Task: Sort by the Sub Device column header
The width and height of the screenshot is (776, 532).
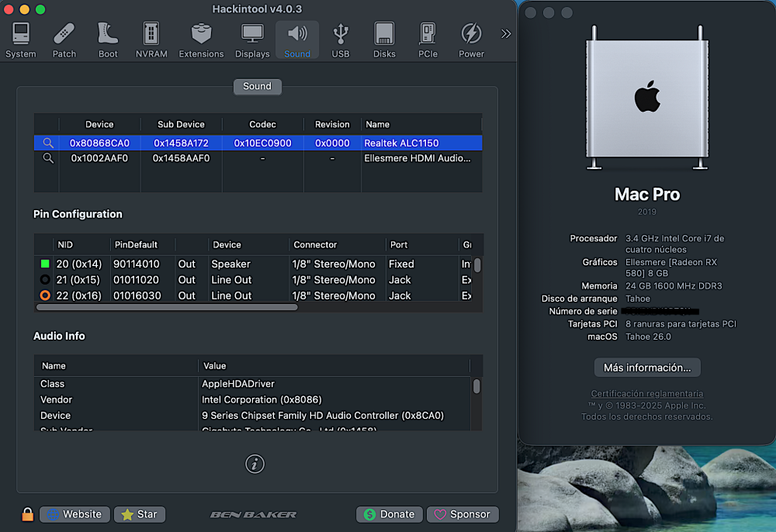Action: (x=181, y=124)
